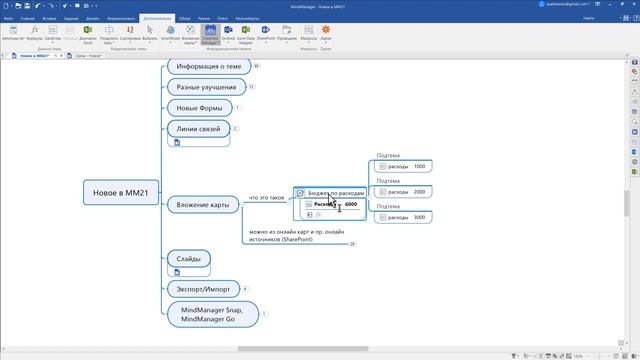Expand the Новые Формы subtopic counter

coord(237,108)
